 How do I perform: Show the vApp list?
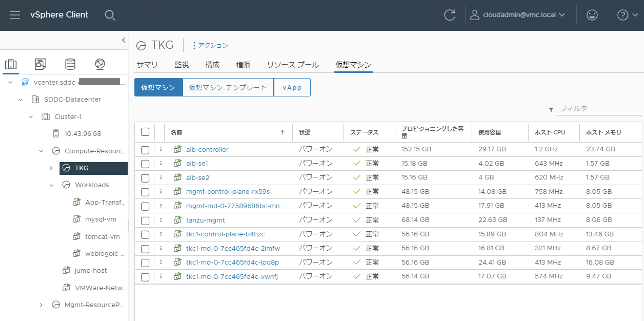(x=292, y=87)
